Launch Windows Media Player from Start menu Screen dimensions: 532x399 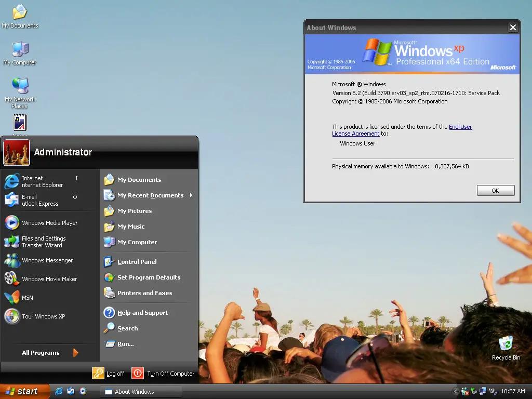coord(41,223)
